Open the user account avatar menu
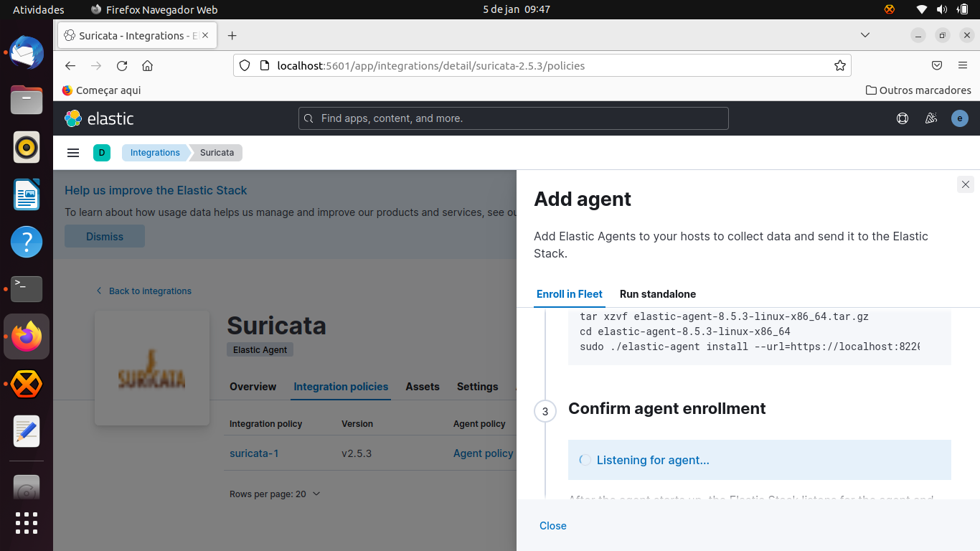Viewport: 980px width, 551px height. [960, 118]
